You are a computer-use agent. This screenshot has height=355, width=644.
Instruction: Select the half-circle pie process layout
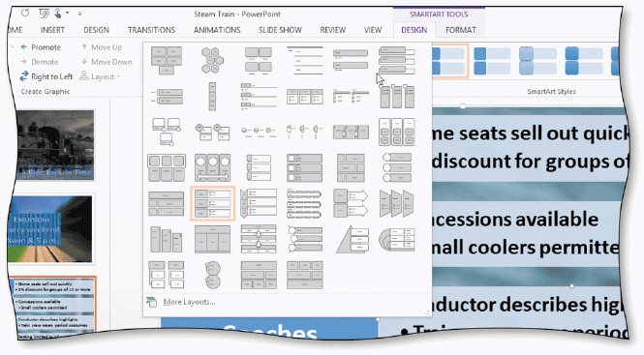pyautogui.click(x=304, y=132)
